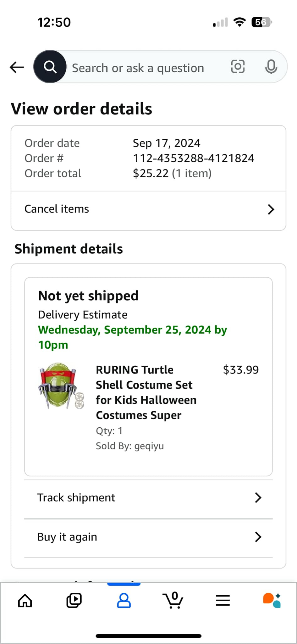
Task: Open the hamburger menu tab
Action: [223, 600]
